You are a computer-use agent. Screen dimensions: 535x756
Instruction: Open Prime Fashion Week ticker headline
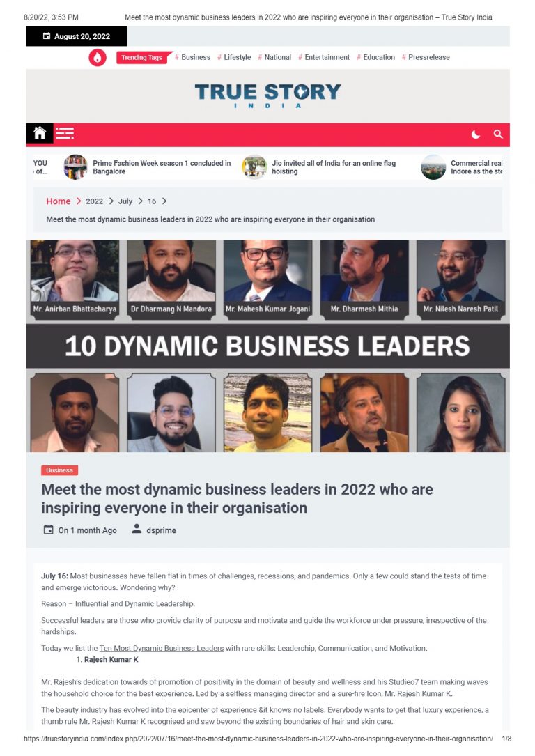coord(162,167)
